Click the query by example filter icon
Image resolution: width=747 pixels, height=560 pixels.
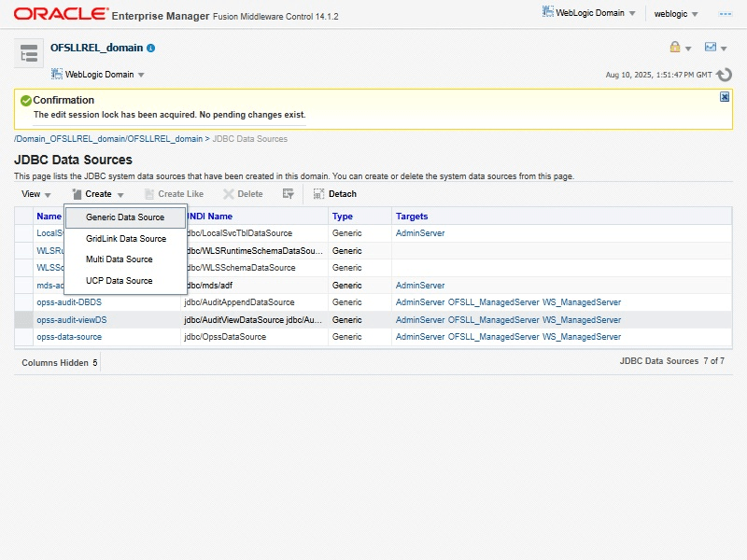[289, 194]
